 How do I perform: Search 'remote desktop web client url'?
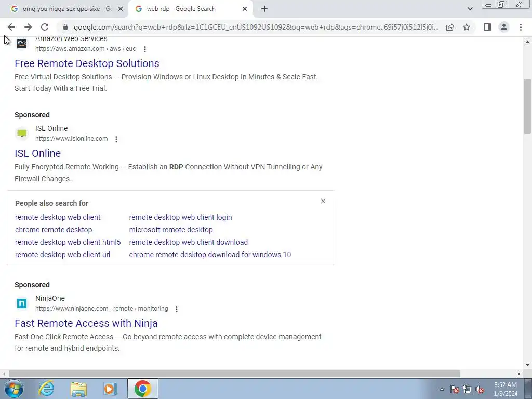coord(63,255)
